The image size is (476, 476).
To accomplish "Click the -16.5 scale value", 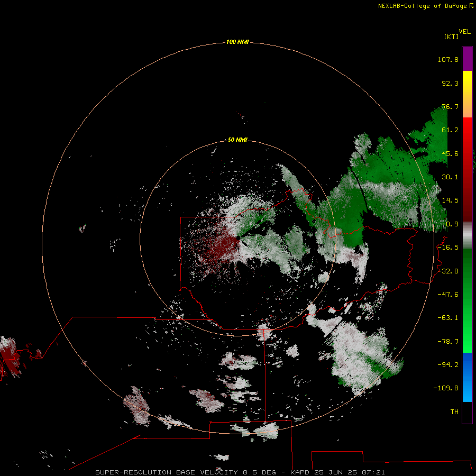I will click(x=448, y=248).
